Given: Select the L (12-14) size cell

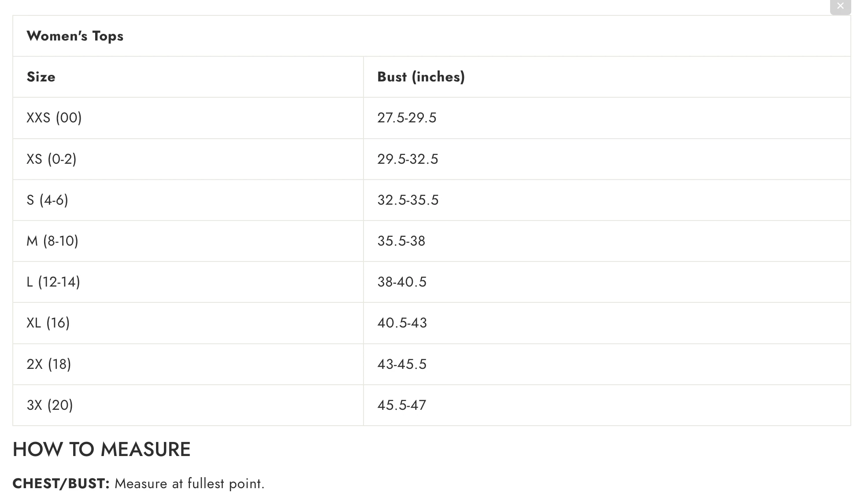Looking at the screenshot, I should 53,282.
